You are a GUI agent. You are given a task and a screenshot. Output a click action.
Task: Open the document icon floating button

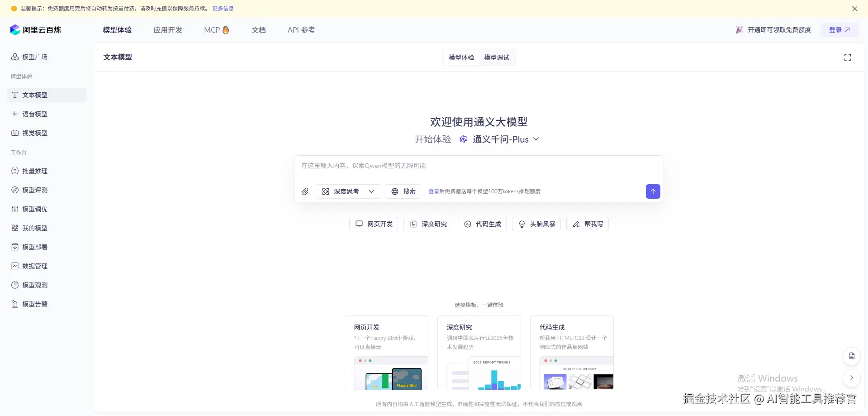point(852,356)
